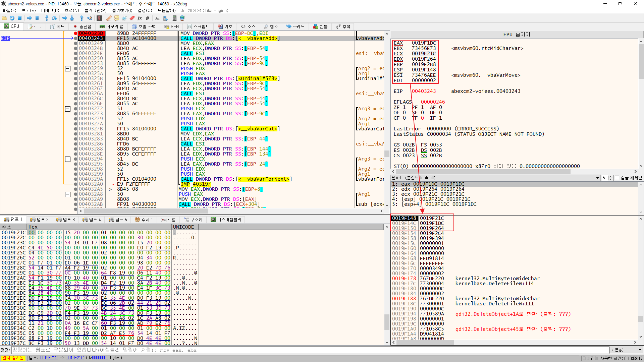This screenshot has height=362, width=644.
Task: Click the Open file folder icon
Action: click(4, 18)
